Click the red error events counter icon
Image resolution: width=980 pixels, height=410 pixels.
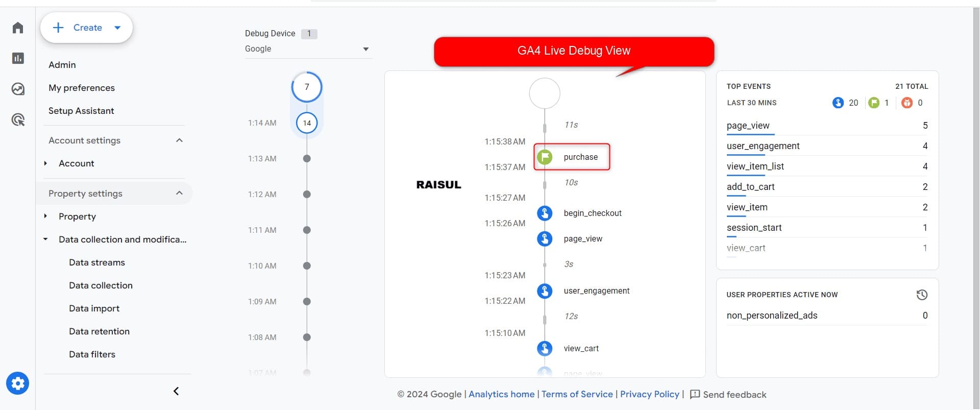tap(906, 103)
